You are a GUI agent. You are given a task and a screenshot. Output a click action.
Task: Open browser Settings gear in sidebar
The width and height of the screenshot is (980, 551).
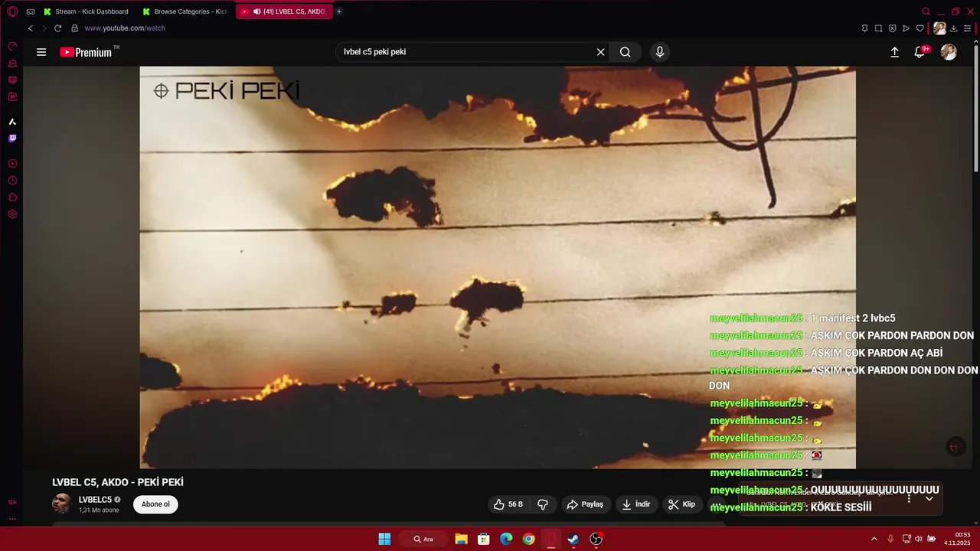click(x=12, y=214)
